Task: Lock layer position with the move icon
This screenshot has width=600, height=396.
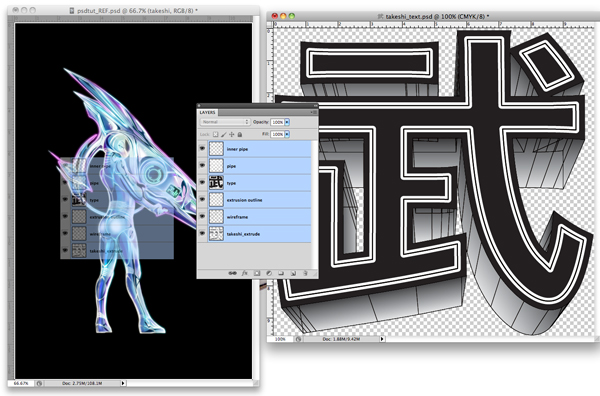Action: [232, 134]
